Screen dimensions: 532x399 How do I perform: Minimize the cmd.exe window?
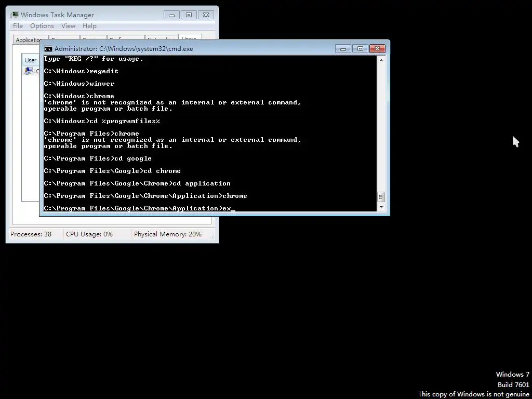[x=343, y=49]
